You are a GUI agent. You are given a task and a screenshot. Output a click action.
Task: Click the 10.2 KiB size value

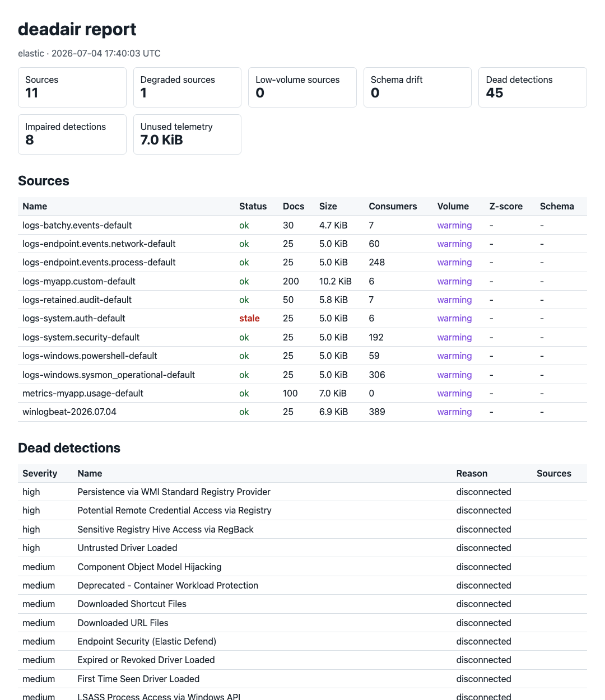point(336,281)
